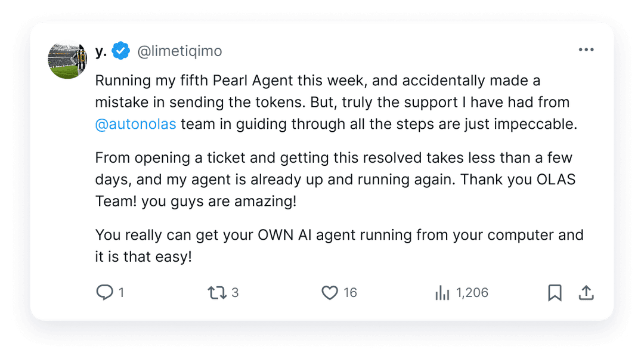Image resolution: width=644 pixels, height=359 pixels.
Task: Click the first paragraph about Pearl Agent
Action: coord(336,103)
